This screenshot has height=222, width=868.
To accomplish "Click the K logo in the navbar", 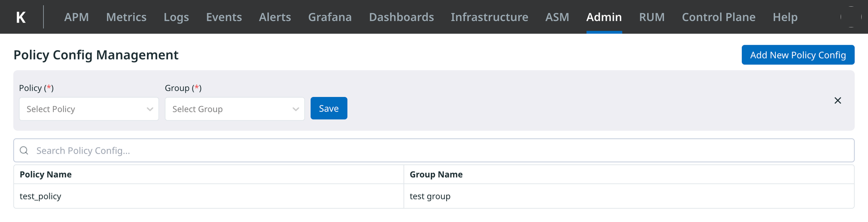I will click(x=21, y=17).
